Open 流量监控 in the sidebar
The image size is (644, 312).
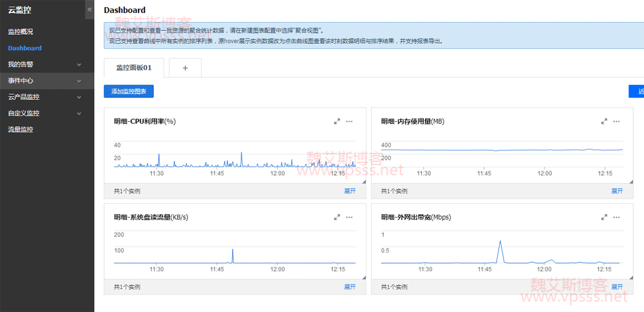[21, 130]
